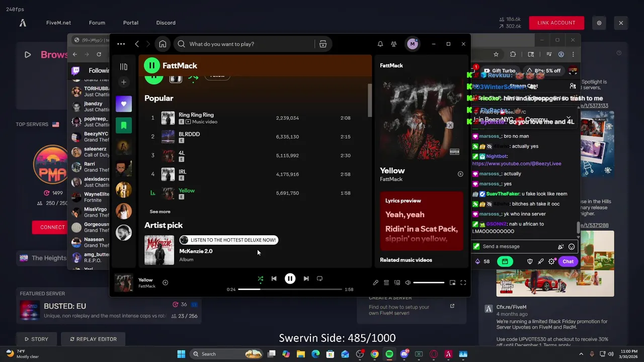Open Spotify notifications bell
This screenshot has height=362, width=644.
click(380, 44)
